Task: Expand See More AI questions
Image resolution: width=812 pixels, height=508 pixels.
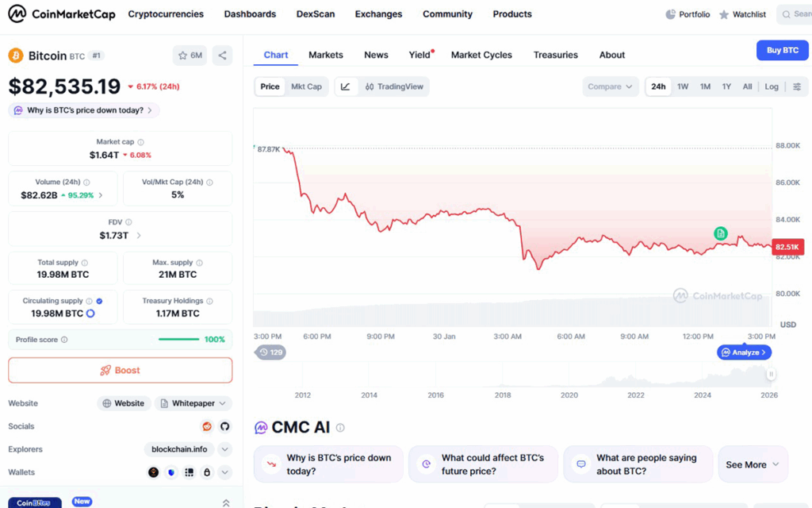Action: click(753, 464)
